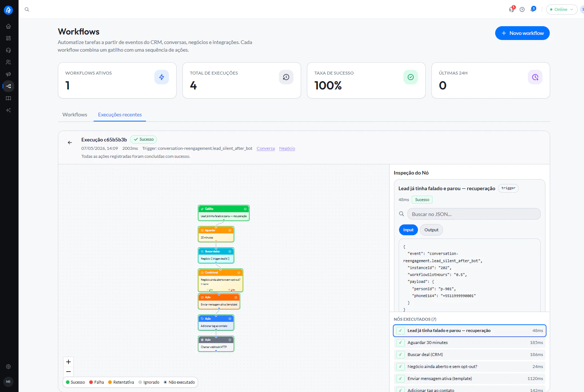This screenshot has width=584, height=392.
Task: Select executed node Buscar deal (CRM)
Action: [470, 355]
